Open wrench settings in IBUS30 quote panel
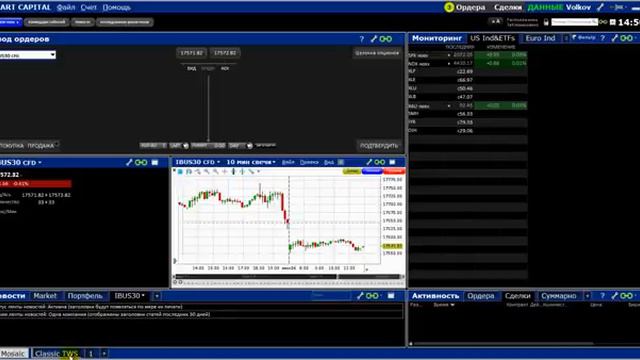 (129, 162)
